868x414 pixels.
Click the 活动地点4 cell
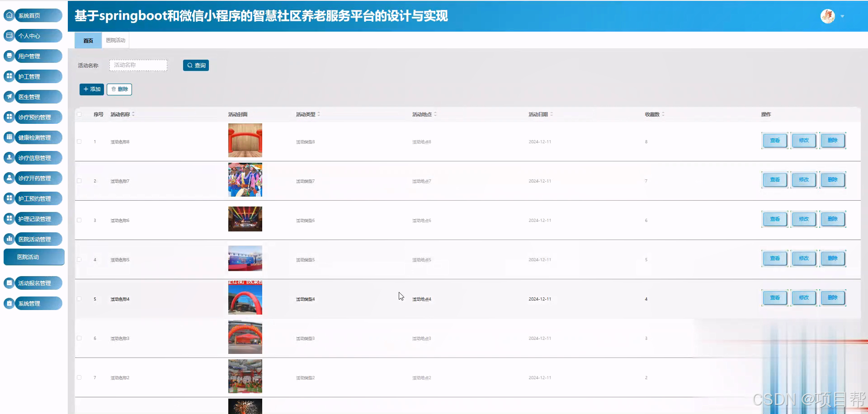(x=422, y=299)
